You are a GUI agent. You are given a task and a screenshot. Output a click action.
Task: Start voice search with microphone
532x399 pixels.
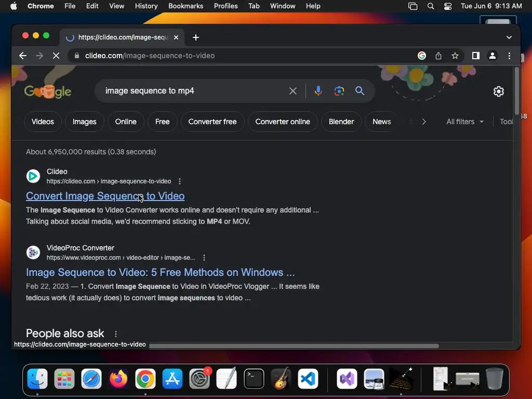pyautogui.click(x=318, y=91)
